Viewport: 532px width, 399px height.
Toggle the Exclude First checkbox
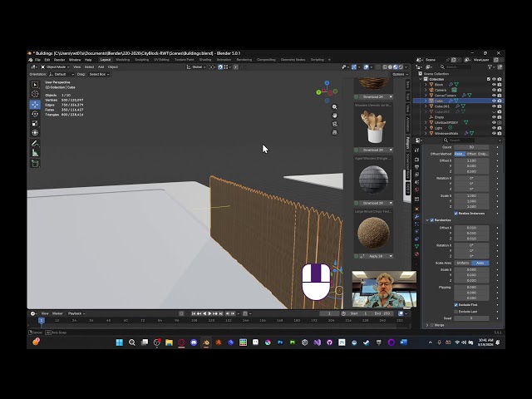click(456, 305)
